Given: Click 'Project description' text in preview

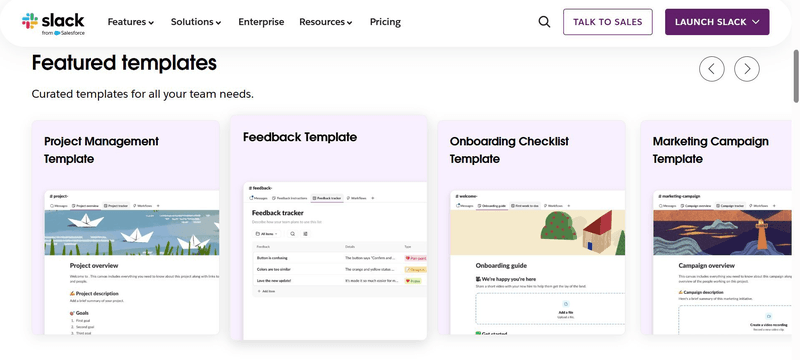Looking at the screenshot, I should [94, 294].
